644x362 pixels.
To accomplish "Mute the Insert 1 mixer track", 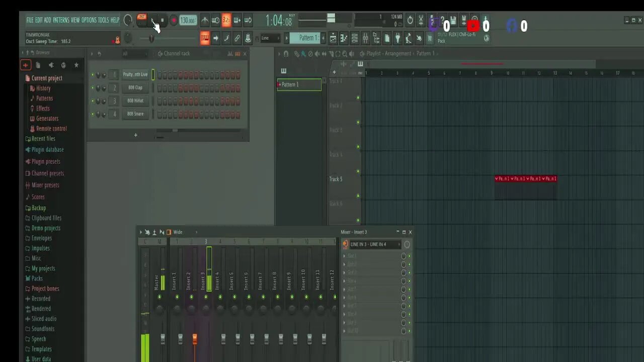I will click(177, 297).
